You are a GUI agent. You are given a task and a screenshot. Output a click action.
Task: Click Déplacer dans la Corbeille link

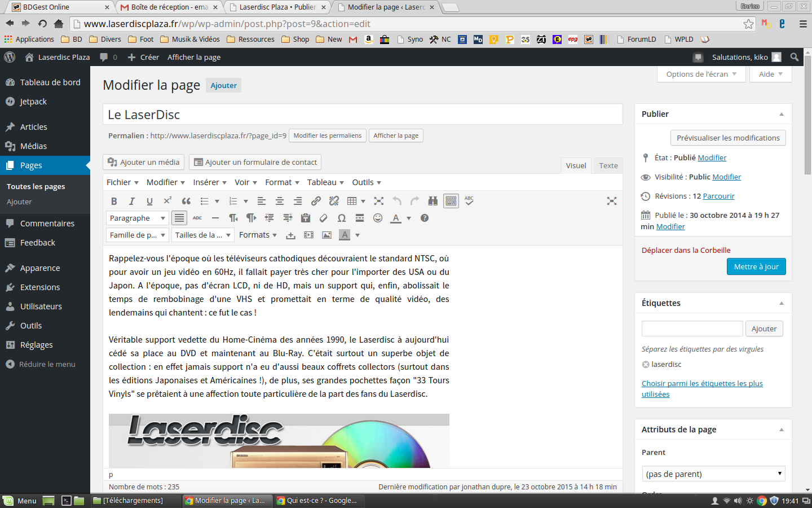686,250
